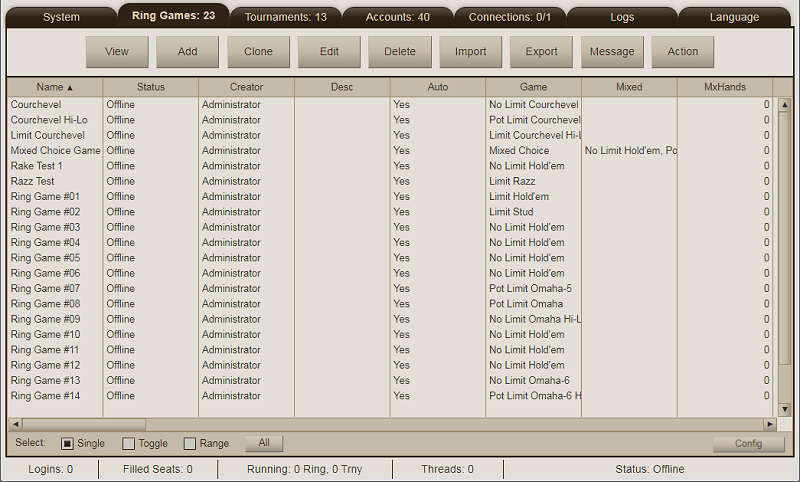Sort by the Status column header

click(150, 87)
